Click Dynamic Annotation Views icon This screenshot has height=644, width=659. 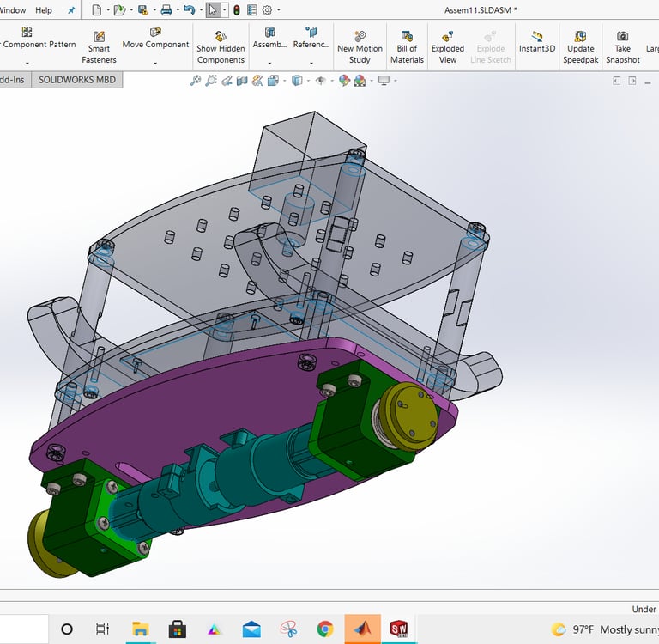pos(257,81)
